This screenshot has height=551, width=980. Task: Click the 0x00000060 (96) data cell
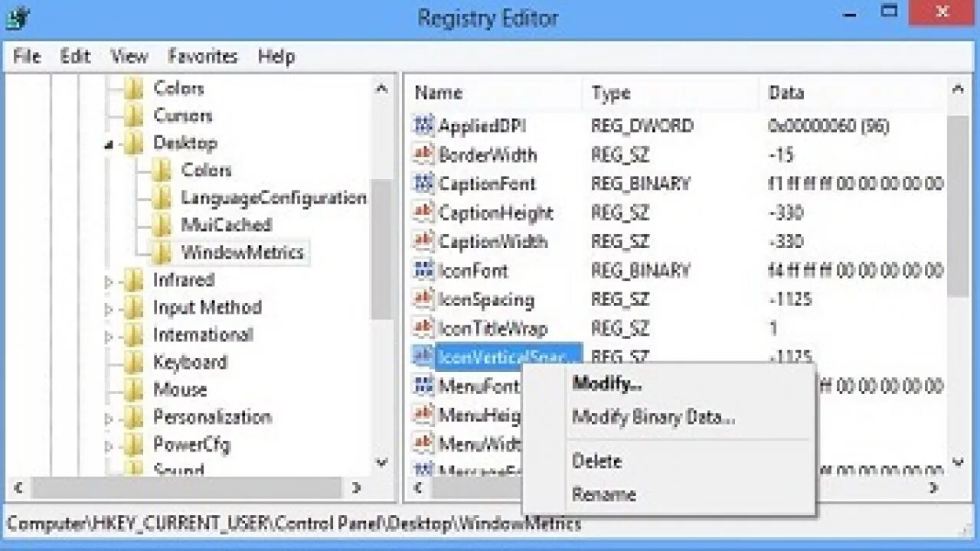(828, 126)
